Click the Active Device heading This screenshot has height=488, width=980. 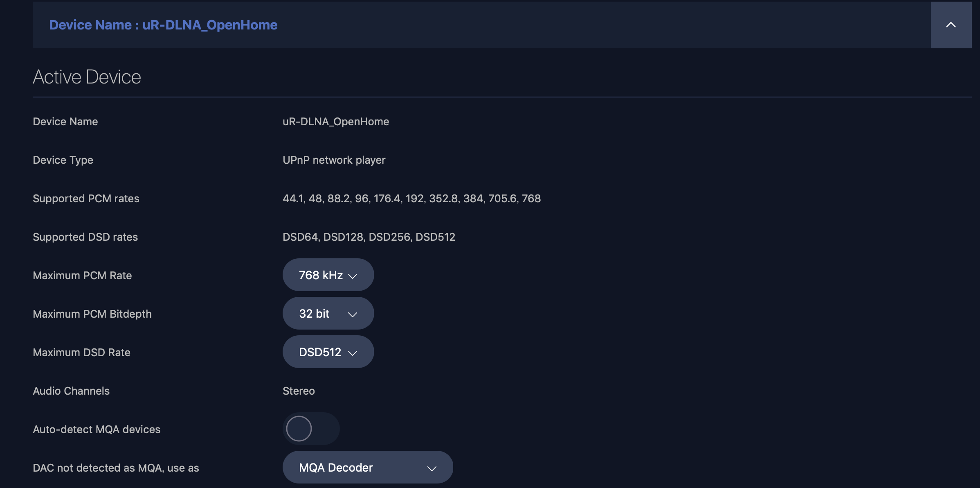pos(87,77)
